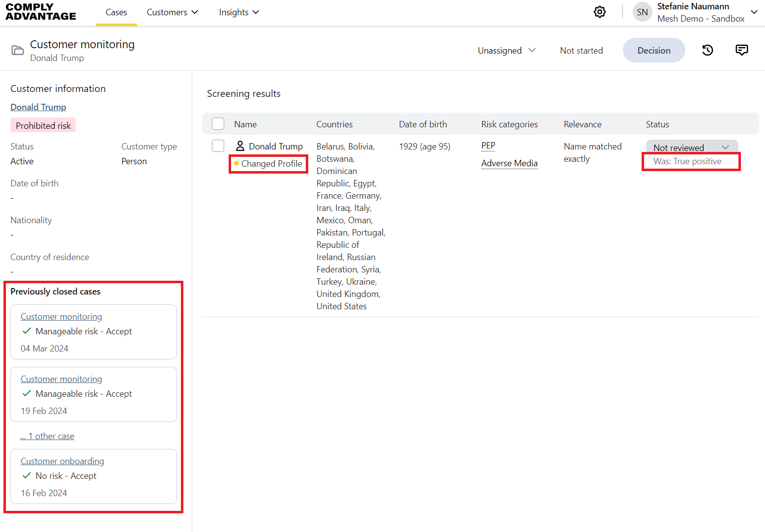This screenshot has height=532, width=765.
Task: Open the settings gear icon
Action: coord(599,12)
